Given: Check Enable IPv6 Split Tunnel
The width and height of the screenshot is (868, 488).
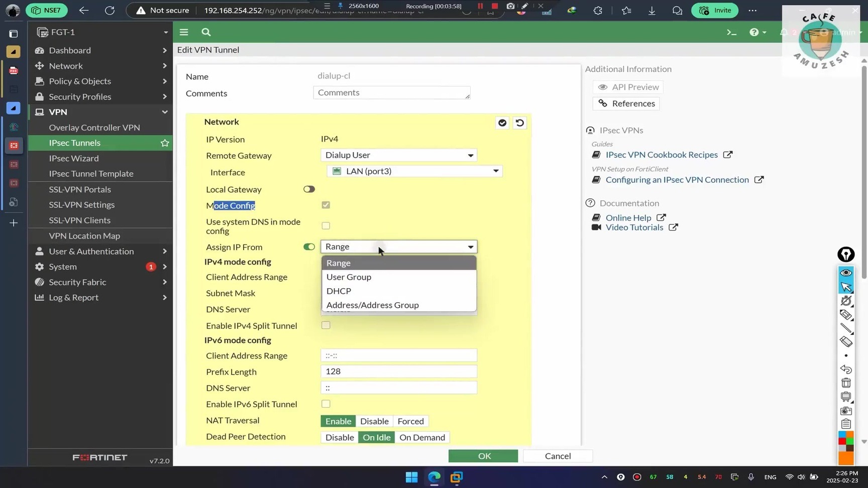Looking at the screenshot, I should click(326, 404).
